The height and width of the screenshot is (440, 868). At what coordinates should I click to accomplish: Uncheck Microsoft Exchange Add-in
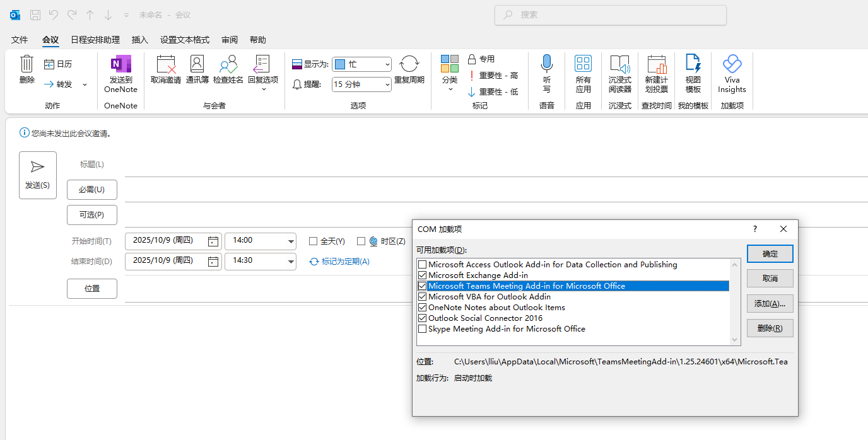click(423, 275)
